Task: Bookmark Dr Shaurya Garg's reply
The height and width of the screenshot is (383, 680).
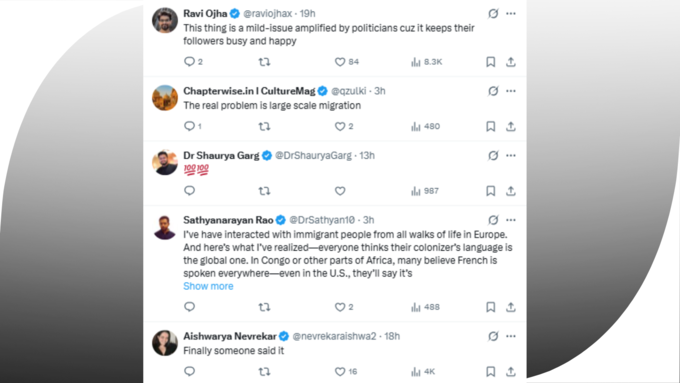Action: pyautogui.click(x=490, y=191)
